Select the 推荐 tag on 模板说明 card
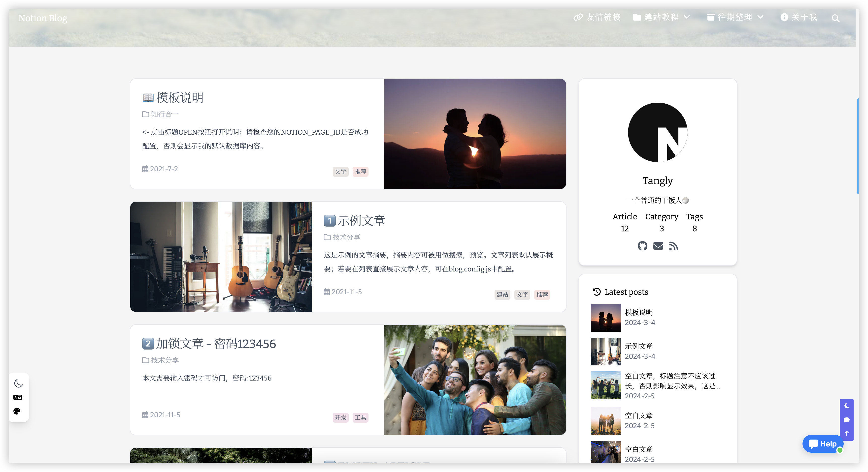The image size is (868, 472). tap(361, 172)
